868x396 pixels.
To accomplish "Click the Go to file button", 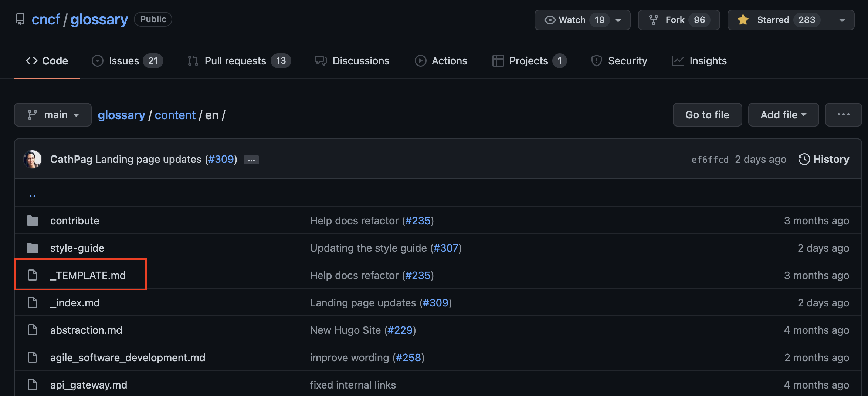I will (707, 115).
